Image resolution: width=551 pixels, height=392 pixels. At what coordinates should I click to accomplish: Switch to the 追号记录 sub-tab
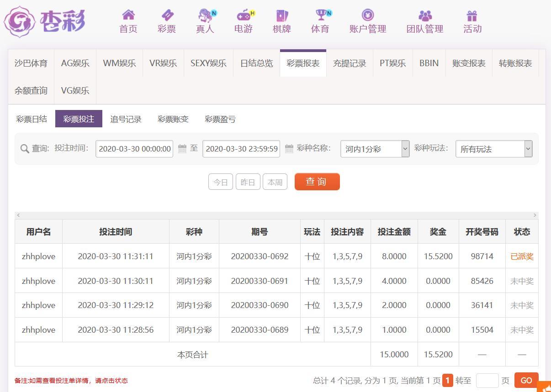point(126,119)
